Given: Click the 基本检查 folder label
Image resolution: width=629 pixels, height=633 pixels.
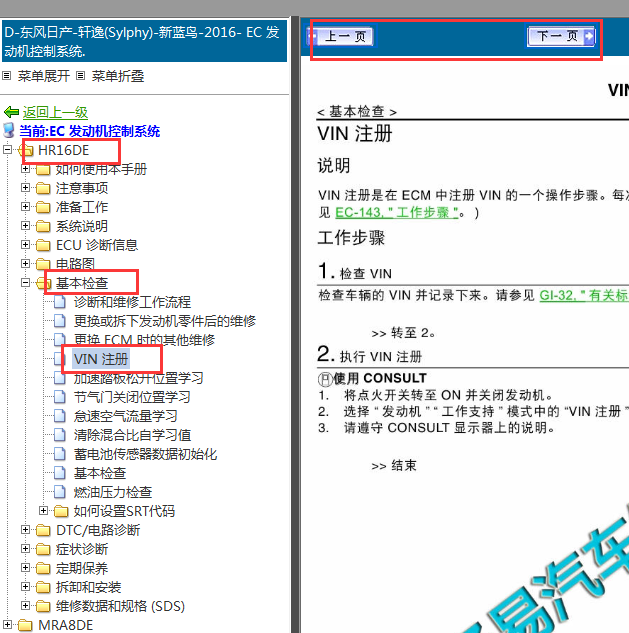Looking at the screenshot, I should (82, 283).
